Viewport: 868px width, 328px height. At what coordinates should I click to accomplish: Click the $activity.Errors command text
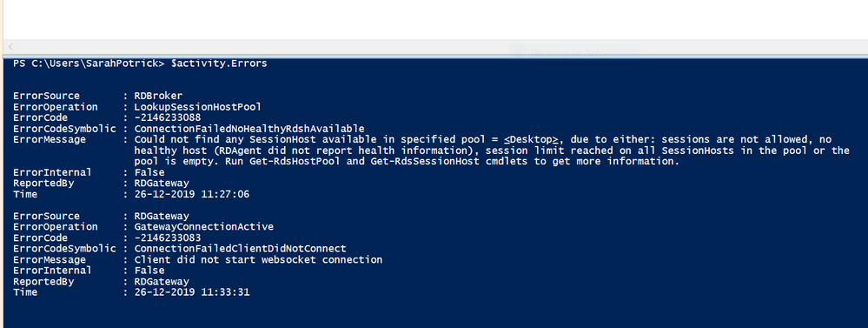coord(219,64)
